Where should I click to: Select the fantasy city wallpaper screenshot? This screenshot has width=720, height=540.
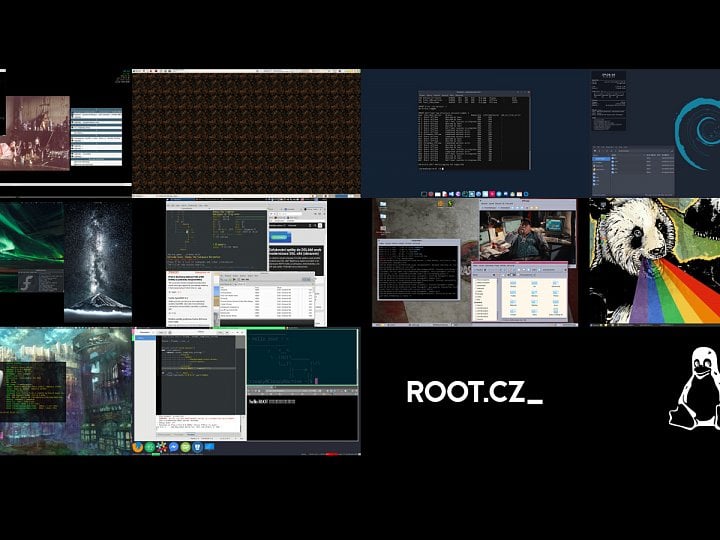pos(66,391)
